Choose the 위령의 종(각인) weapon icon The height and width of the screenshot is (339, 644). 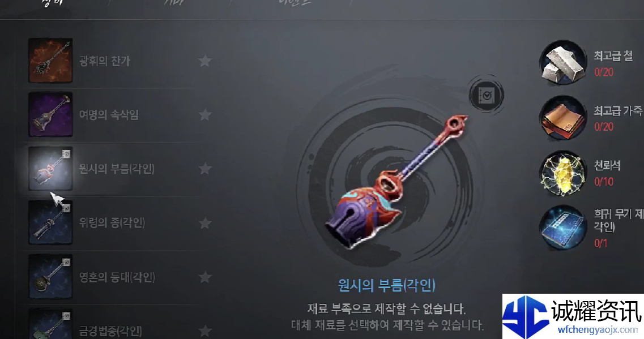pos(50,222)
